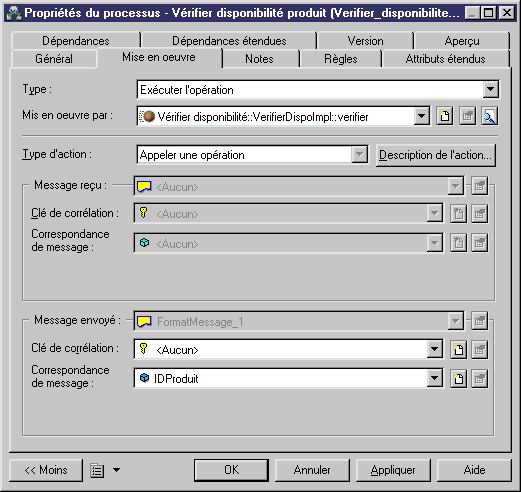This screenshot has height=492, width=521.
Task: Open properties icon beside Message envoyé FormatMessage_1
Action: [x=480, y=321]
